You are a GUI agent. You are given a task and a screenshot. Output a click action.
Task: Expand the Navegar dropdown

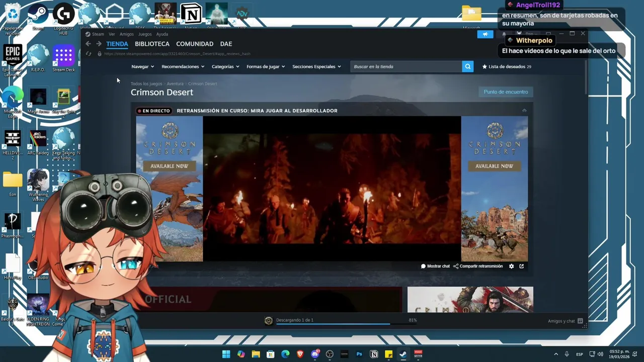142,66
